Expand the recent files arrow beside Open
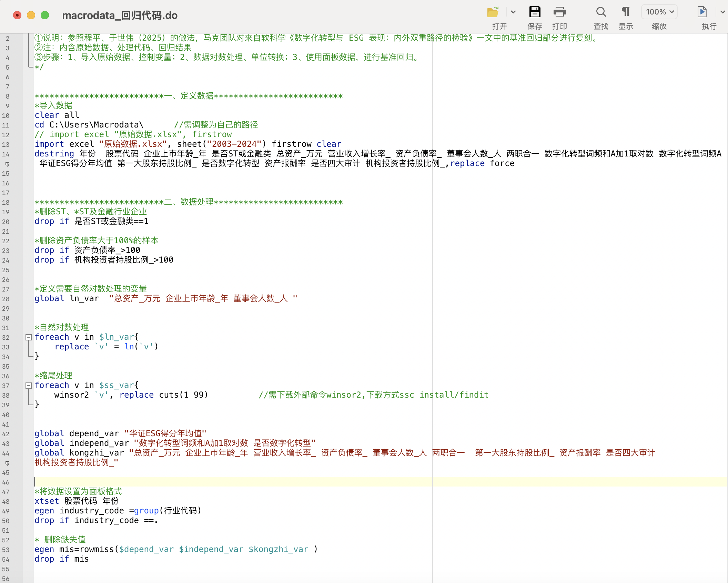The width and height of the screenshot is (728, 583). tap(513, 12)
